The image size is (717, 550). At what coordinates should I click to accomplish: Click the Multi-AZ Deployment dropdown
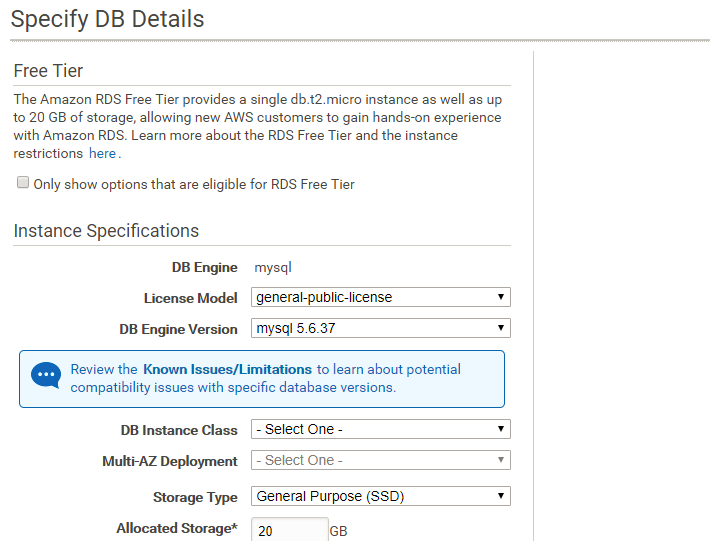click(x=380, y=460)
